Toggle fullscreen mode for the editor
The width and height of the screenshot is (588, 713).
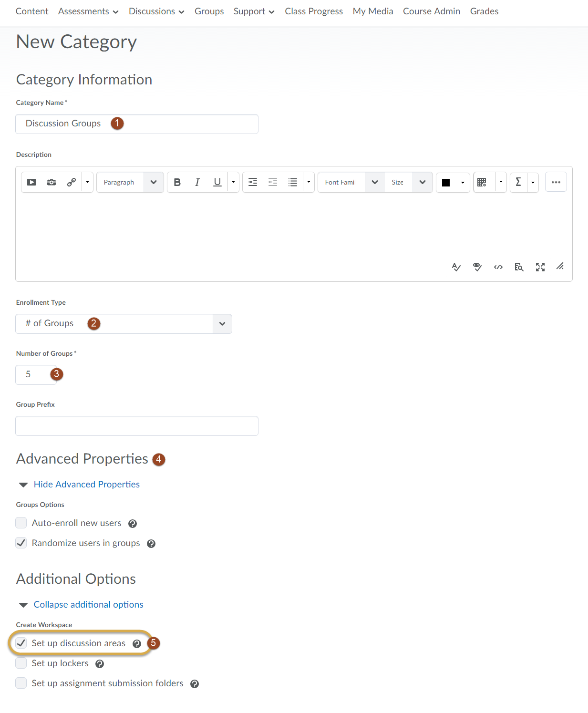coord(540,267)
